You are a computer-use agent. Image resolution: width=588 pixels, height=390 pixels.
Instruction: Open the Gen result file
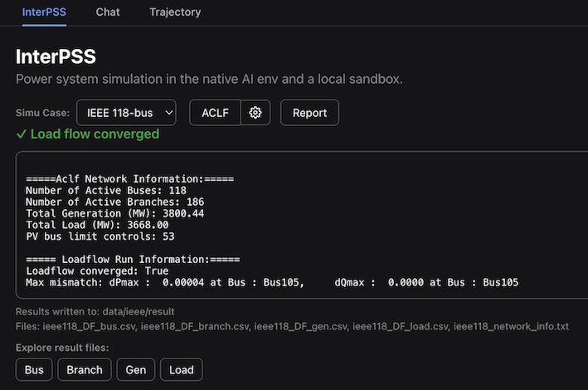pyautogui.click(x=136, y=370)
